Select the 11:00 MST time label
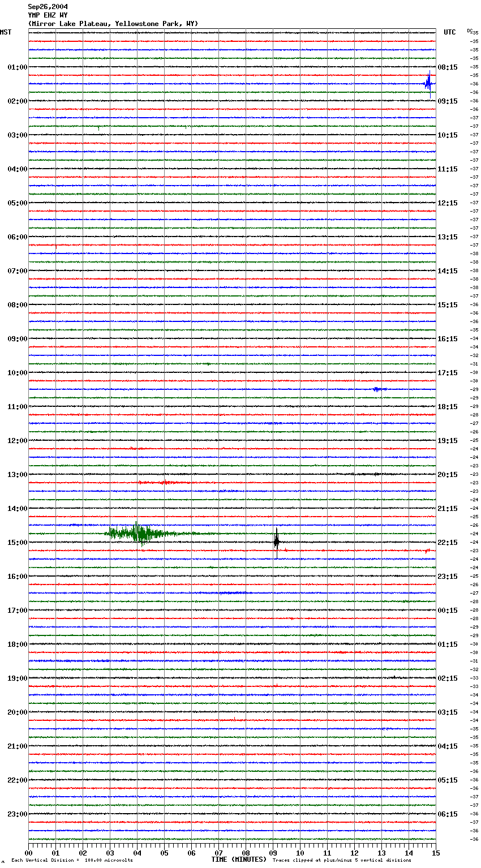The image size is (481, 868). point(18,407)
